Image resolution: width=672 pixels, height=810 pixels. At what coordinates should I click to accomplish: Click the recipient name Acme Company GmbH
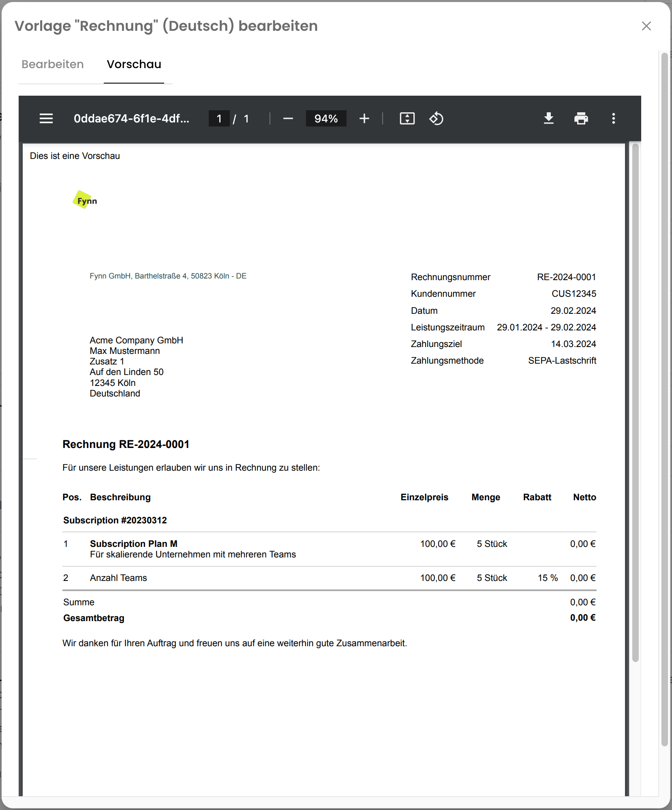pos(137,341)
